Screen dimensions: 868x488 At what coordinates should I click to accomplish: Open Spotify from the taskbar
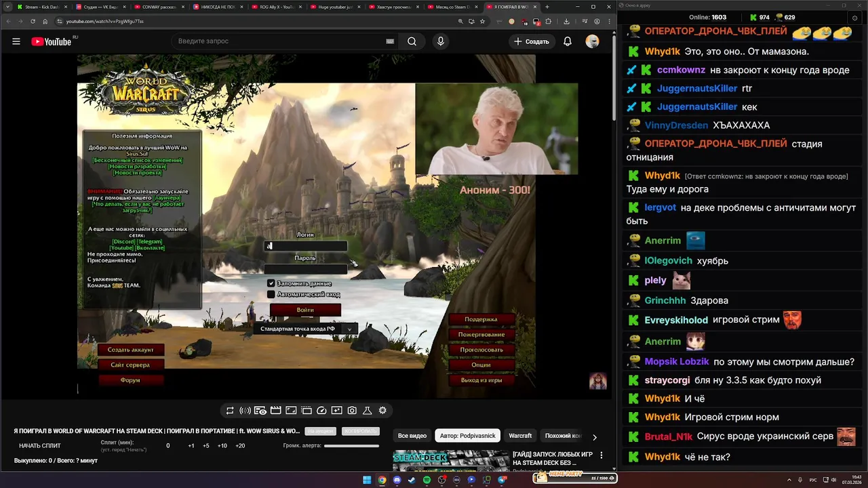[x=427, y=480]
